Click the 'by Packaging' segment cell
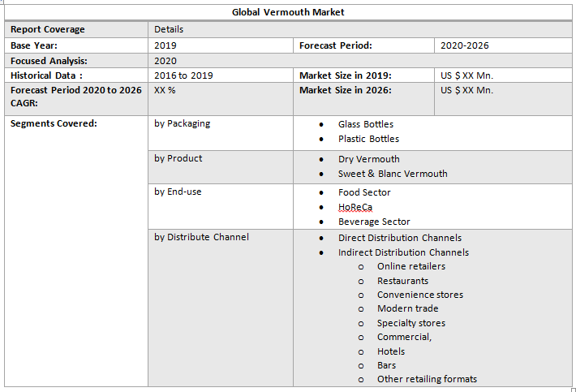 [x=182, y=123]
